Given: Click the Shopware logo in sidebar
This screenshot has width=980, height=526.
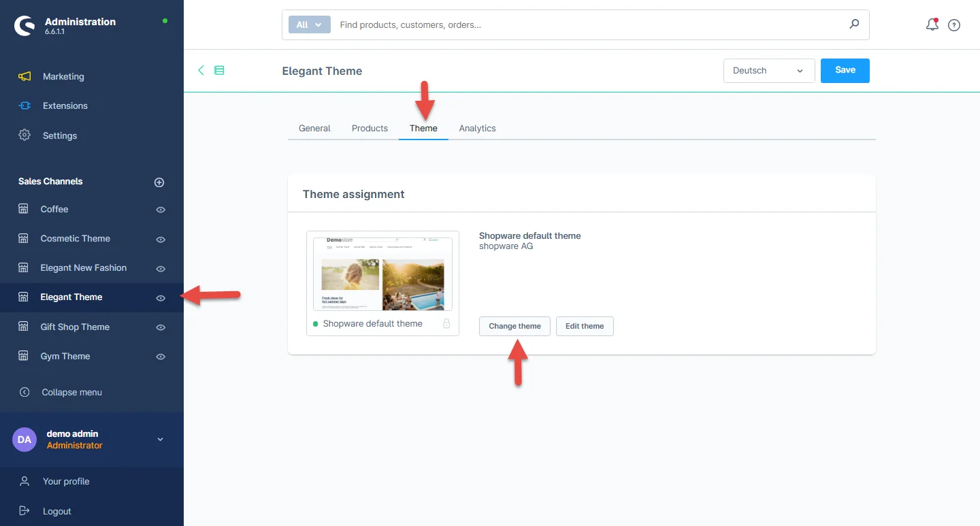Looking at the screenshot, I should click(x=24, y=26).
